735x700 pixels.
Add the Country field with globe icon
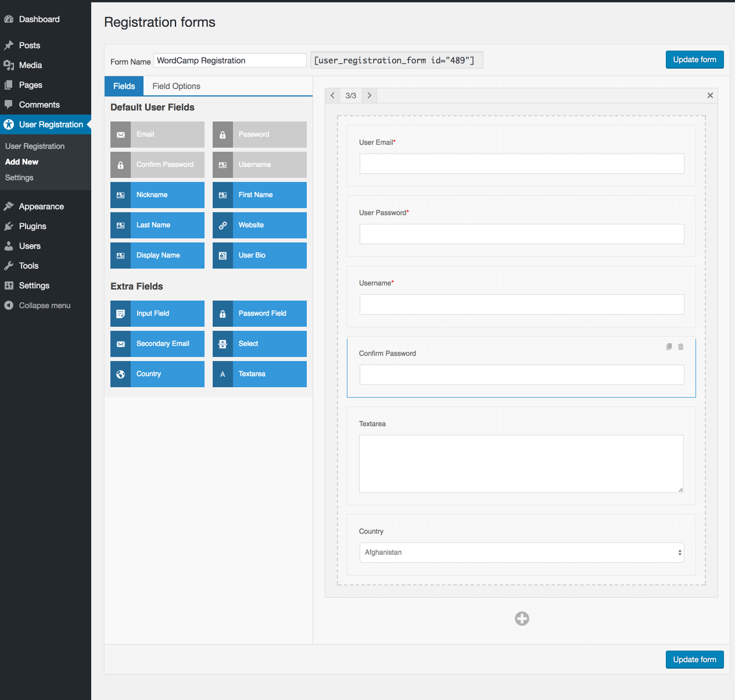[x=157, y=374]
